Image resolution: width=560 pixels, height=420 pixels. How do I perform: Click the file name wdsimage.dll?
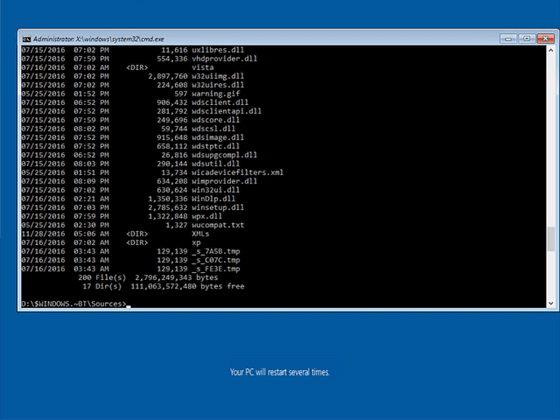(x=218, y=138)
